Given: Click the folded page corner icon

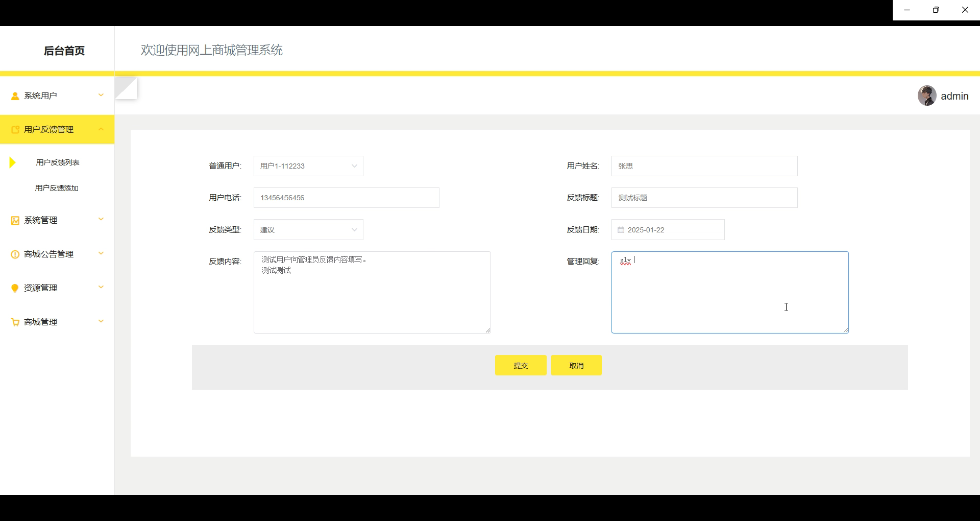Looking at the screenshot, I should coord(126,88).
